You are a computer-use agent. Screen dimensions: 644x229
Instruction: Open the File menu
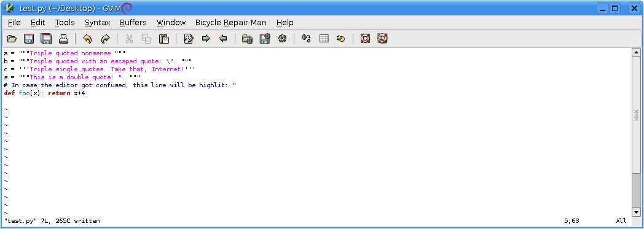[x=14, y=23]
